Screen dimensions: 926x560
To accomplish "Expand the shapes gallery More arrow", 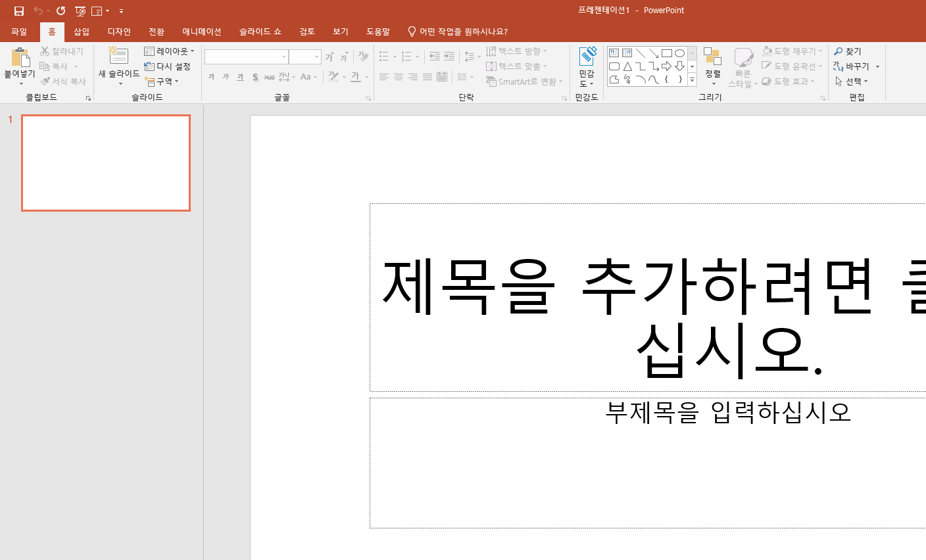I will coord(692,80).
